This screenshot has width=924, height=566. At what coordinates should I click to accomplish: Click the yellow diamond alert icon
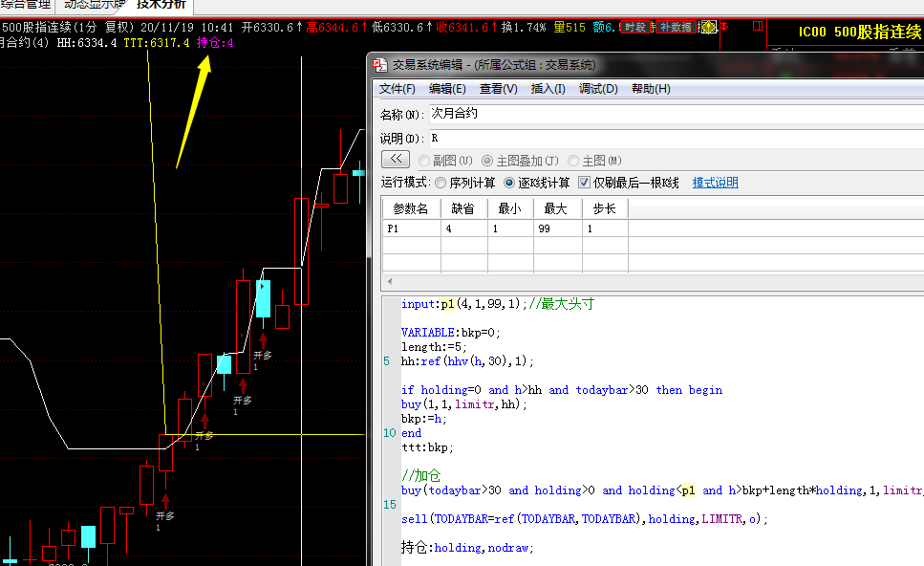(x=708, y=27)
